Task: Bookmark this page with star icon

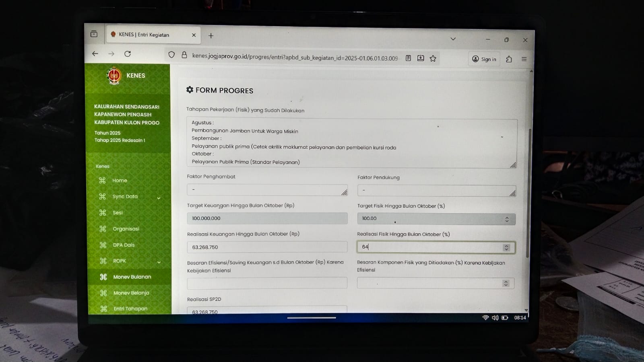Action: pos(433,59)
